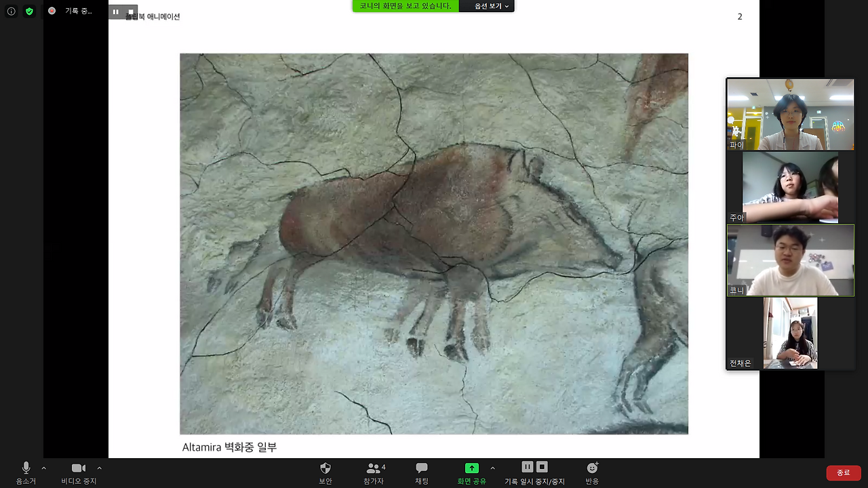The height and width of the screenshot is (488, 868).
Task: Select 코니's video thumbnail
Action: 791,260
